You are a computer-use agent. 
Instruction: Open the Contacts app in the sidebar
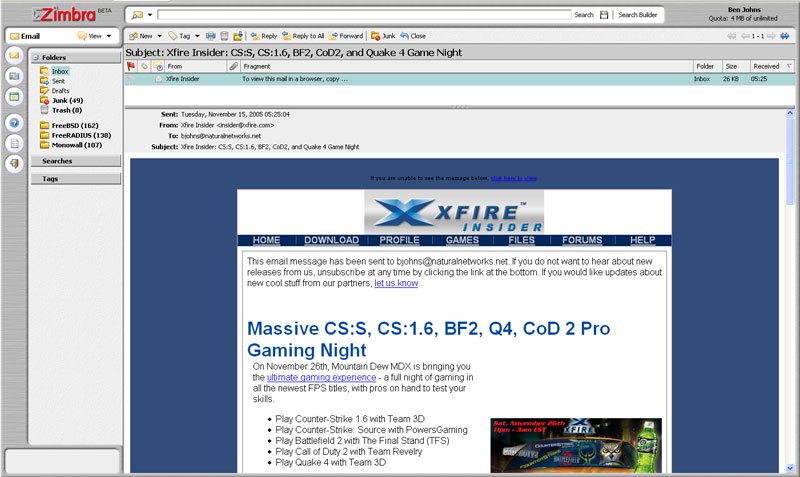(x=14, y=76)
